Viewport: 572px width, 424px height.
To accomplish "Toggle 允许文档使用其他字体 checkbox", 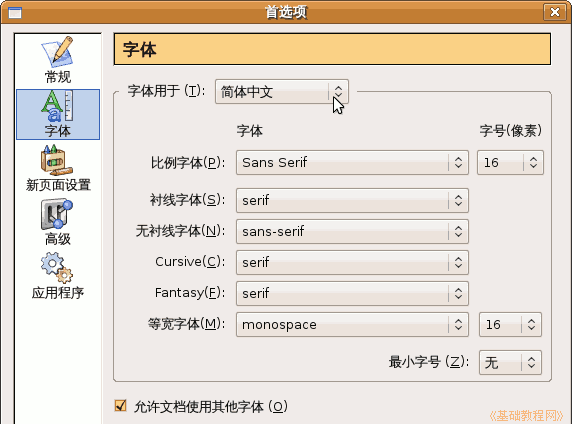I will [120, 406].
